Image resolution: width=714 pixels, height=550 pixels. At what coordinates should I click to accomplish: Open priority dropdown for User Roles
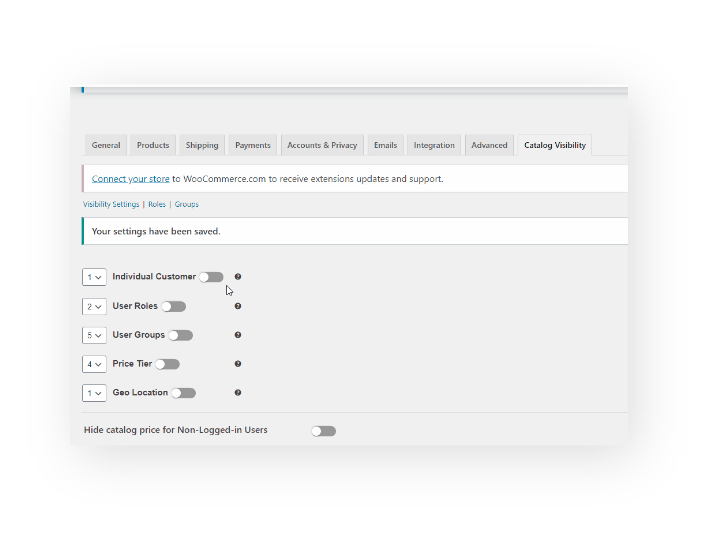(x=94, y=306)
